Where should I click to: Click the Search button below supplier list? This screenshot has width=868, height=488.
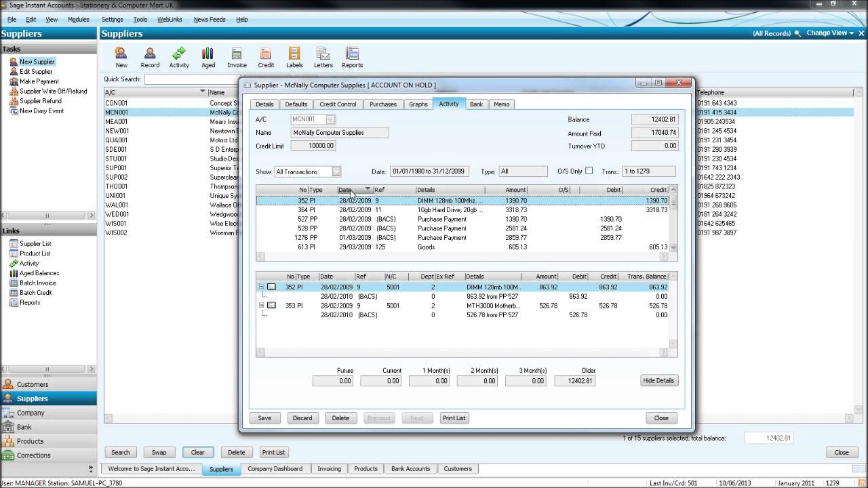[121, 452]
